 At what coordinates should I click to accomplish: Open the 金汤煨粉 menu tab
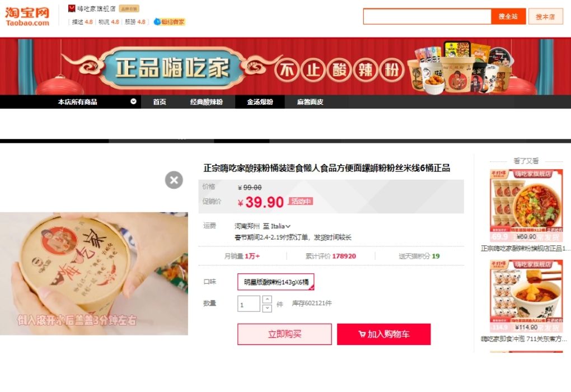260,102
